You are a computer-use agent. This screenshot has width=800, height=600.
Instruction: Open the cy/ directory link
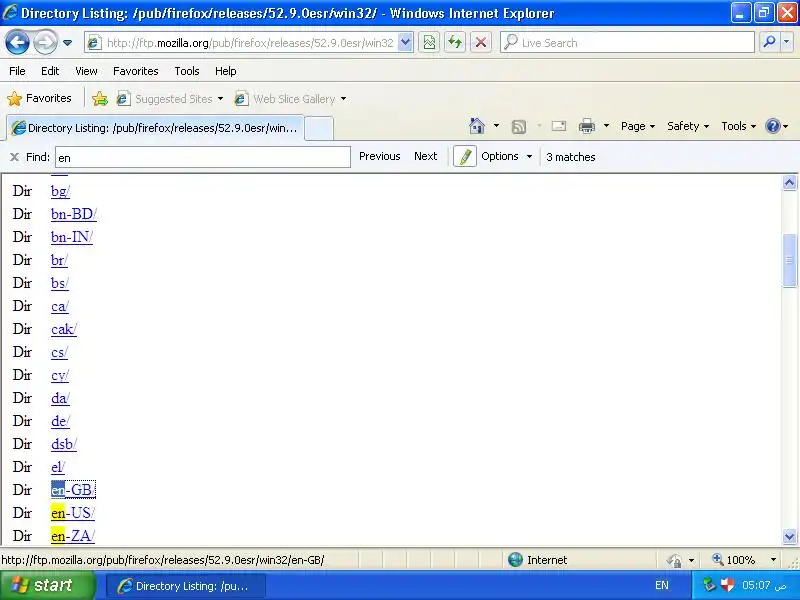[60, 375]
